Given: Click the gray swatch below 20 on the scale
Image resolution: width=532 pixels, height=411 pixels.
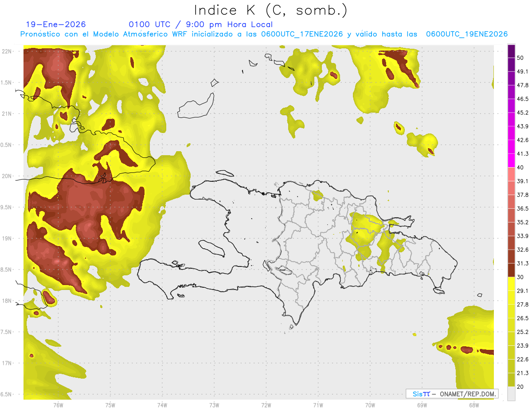Looking at the screenshot, I should 512,394.
